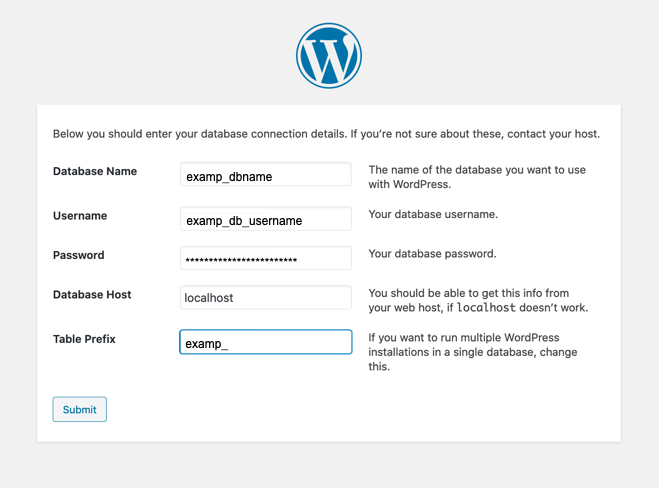Screen dimensions: 659x488
Task: Click the intro paragraph about database connection details
Action: pyautogui.click(x=326, y=133)
